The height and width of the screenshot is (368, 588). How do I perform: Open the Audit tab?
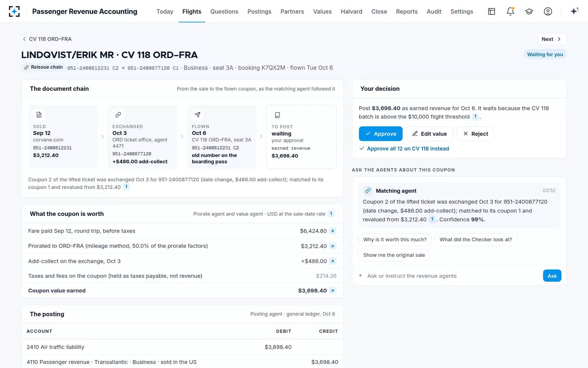pos(434,11)
